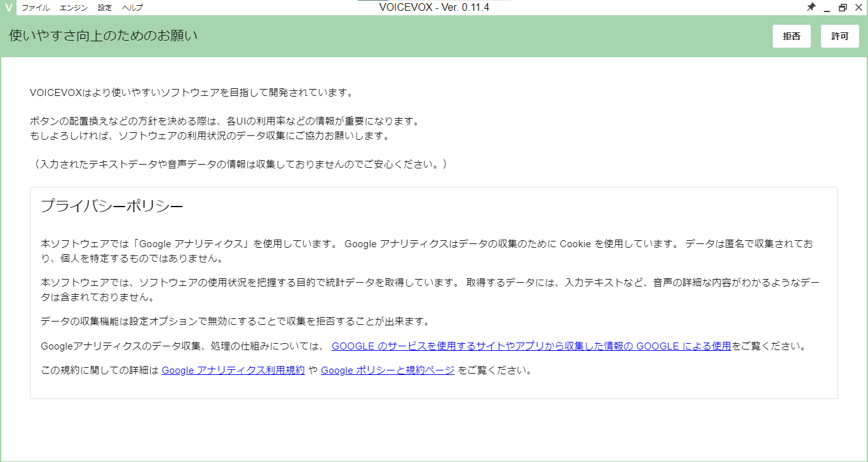Open the エンジン menu
The height and width of the screenshot is (462, 868).
tap(74, 8)
